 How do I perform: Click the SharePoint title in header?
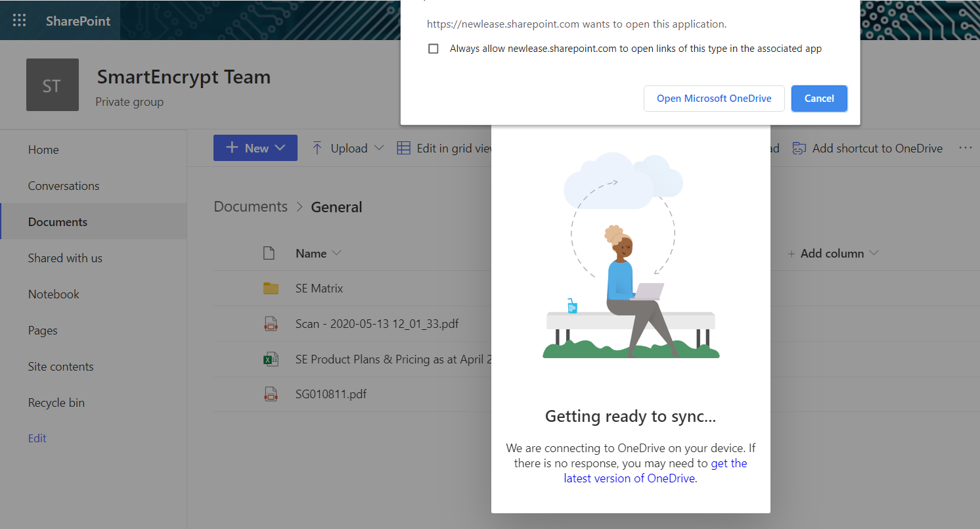[x=78, y=21]
